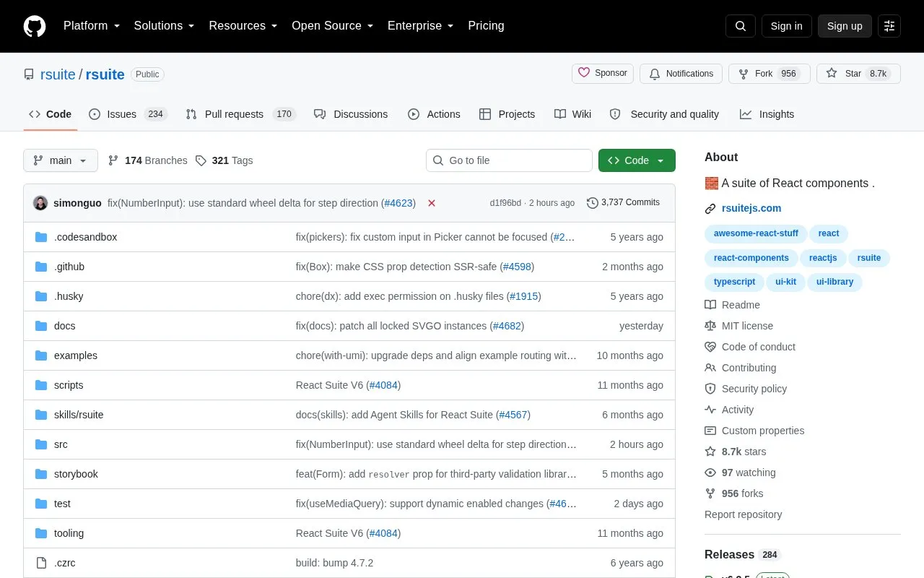This screenshot has width=924, height=578.
Task: Expand the Enterprise menu
Action: [x=420, y=26]
